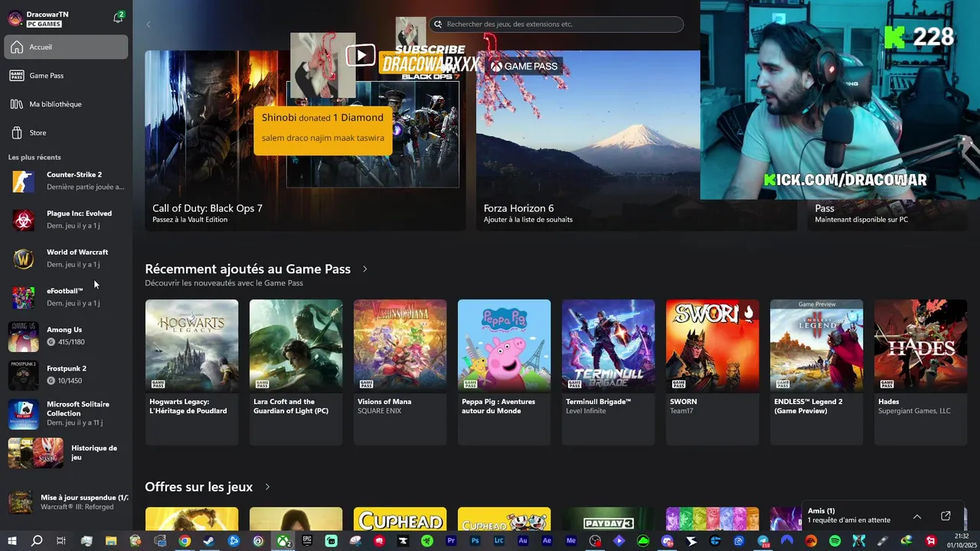Screen dimensions: 980x551
Task: Click the taskbar clock and date
Action: (x=962, y=541)
